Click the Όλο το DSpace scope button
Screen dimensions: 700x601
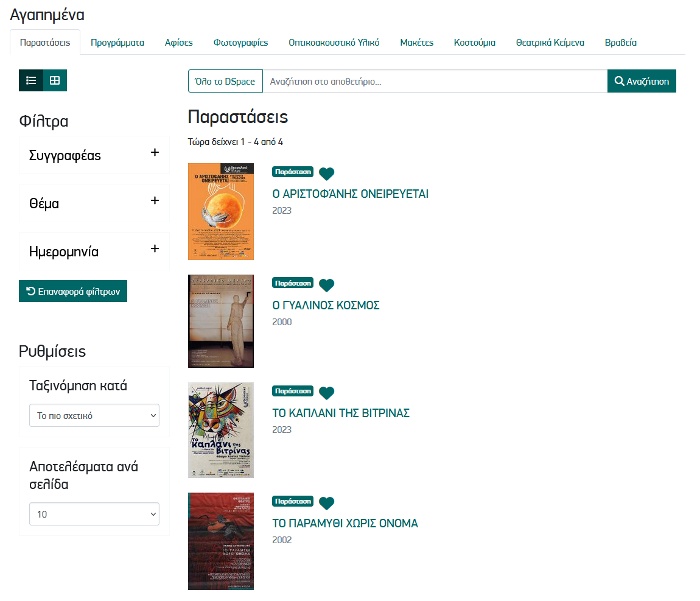coord(225,81)
